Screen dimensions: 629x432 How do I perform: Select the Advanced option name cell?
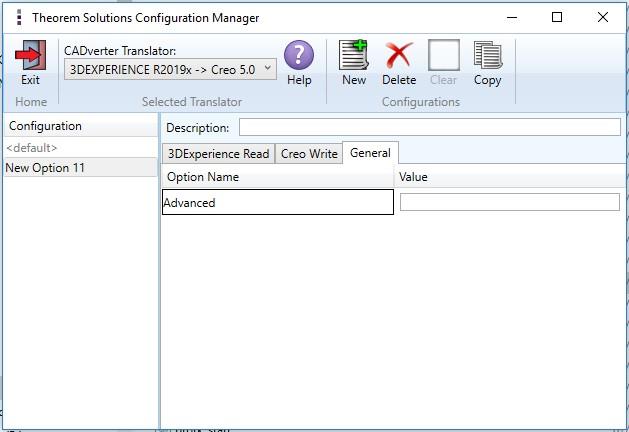pos(278,202)
